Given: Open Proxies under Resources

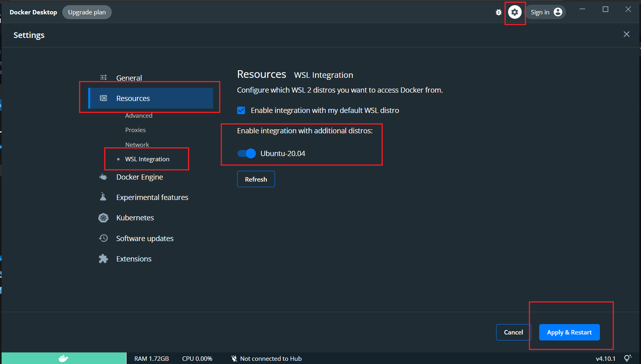Looking at the screenshot, I should point(135,130).
